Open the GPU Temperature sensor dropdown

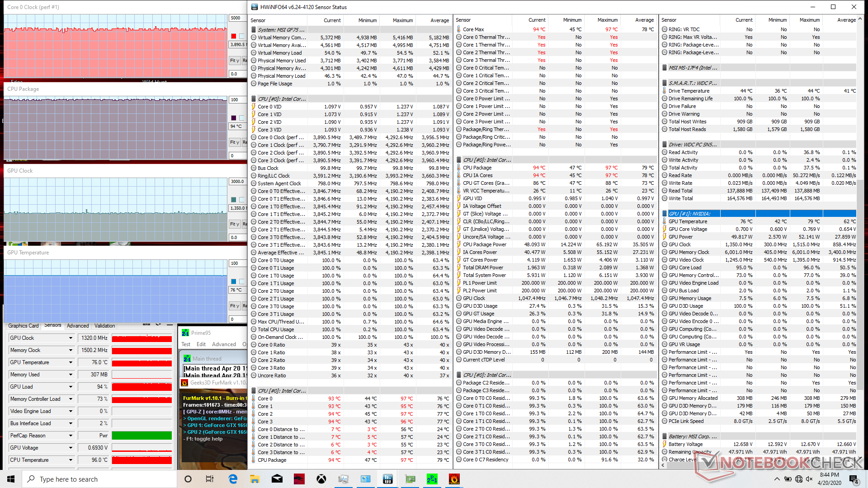[x=71, y=362]
